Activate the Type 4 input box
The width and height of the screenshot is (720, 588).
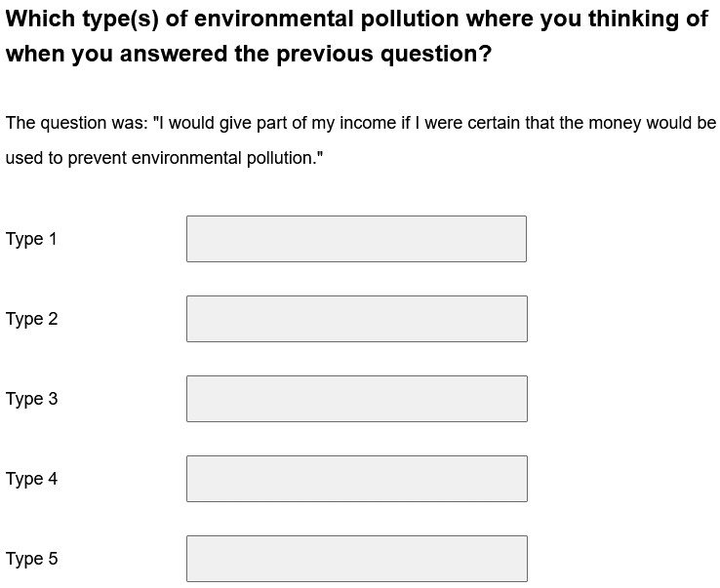pos(357,478)
